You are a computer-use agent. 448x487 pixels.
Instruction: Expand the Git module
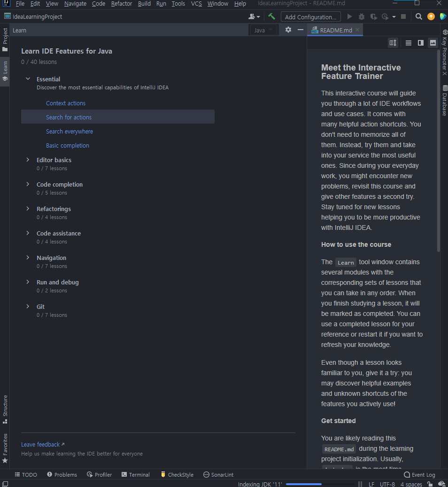(28, 306)
